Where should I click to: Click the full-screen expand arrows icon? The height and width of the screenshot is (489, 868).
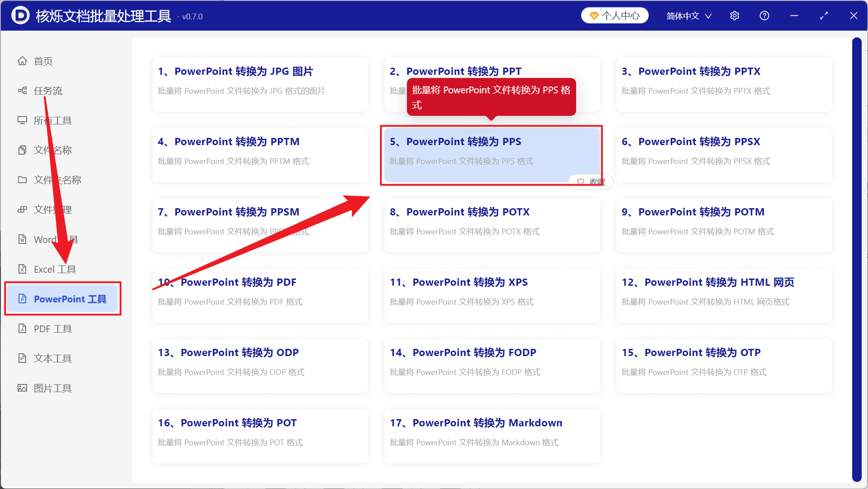[824, 16]
